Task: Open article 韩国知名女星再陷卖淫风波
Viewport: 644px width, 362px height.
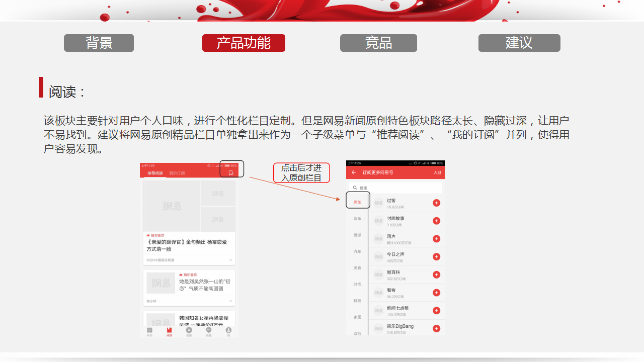Action: point(204,321)
